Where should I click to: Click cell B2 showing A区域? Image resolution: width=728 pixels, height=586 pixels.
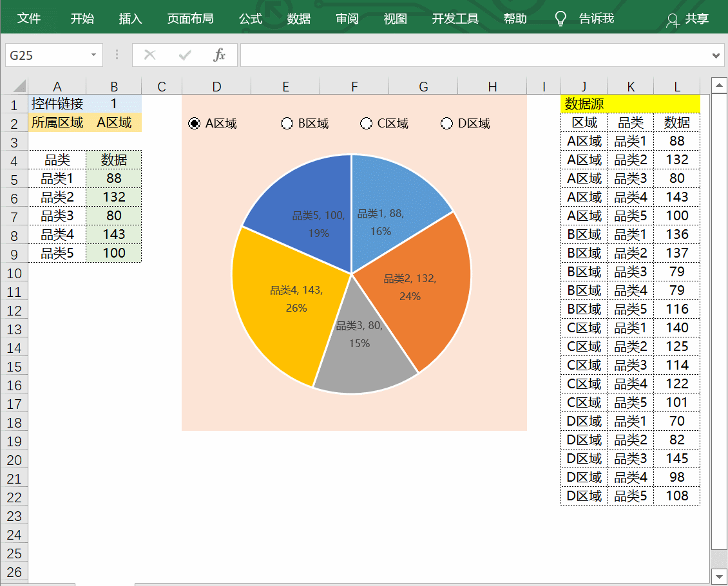coord(114,122)
